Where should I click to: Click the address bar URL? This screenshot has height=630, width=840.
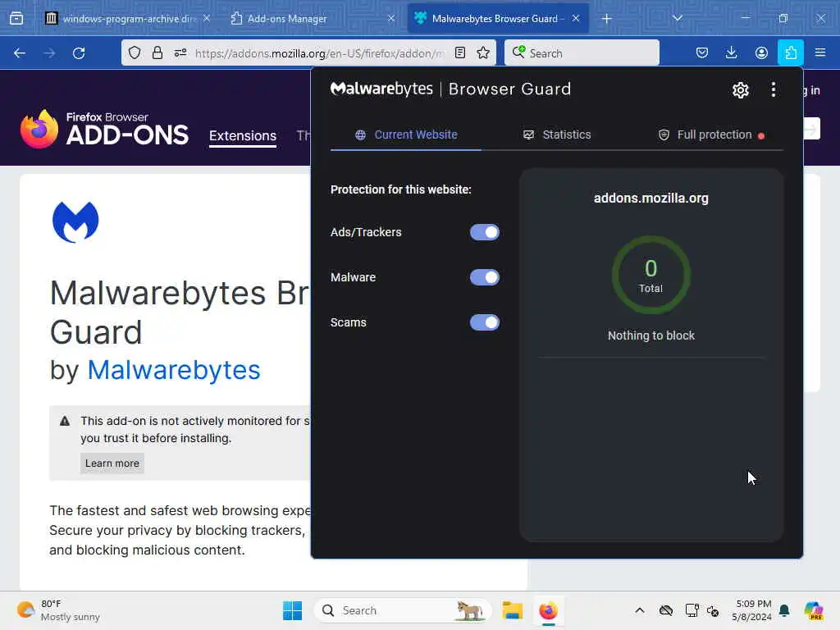click(319, 53)
